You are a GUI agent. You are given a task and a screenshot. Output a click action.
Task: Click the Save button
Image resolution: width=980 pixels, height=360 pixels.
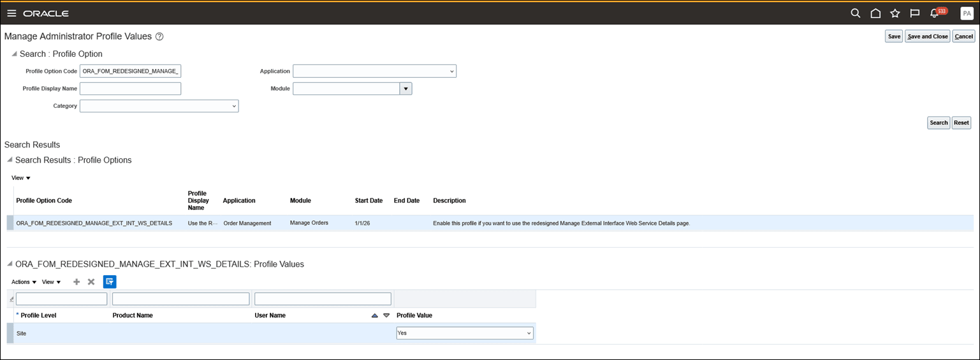pos(894,36)
